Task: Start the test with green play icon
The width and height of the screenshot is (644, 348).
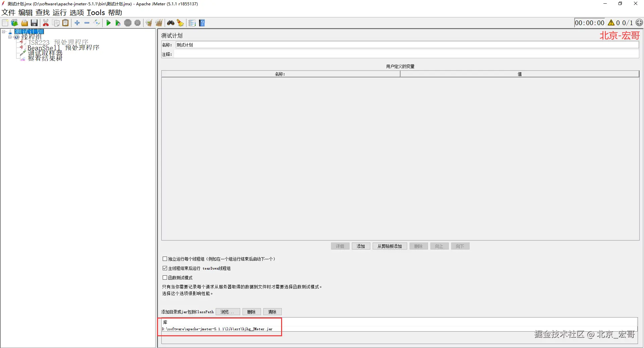Action: pyautogui.click(x=108, y=23)
